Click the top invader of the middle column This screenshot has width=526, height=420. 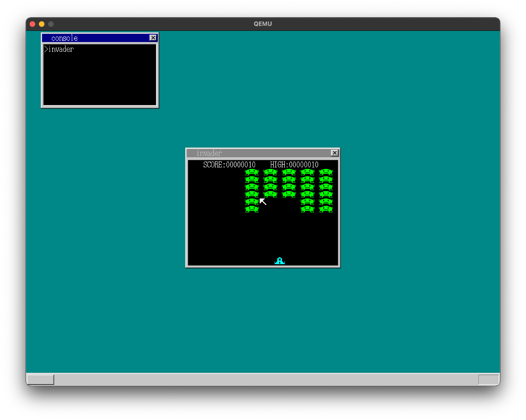[289, 172]
